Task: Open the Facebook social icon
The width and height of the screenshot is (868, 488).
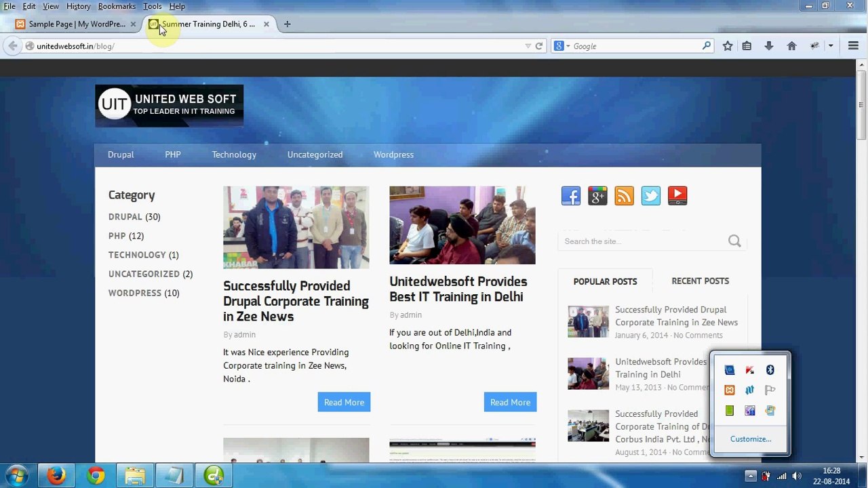Action: pyautogui.click(x=571, y=196)
